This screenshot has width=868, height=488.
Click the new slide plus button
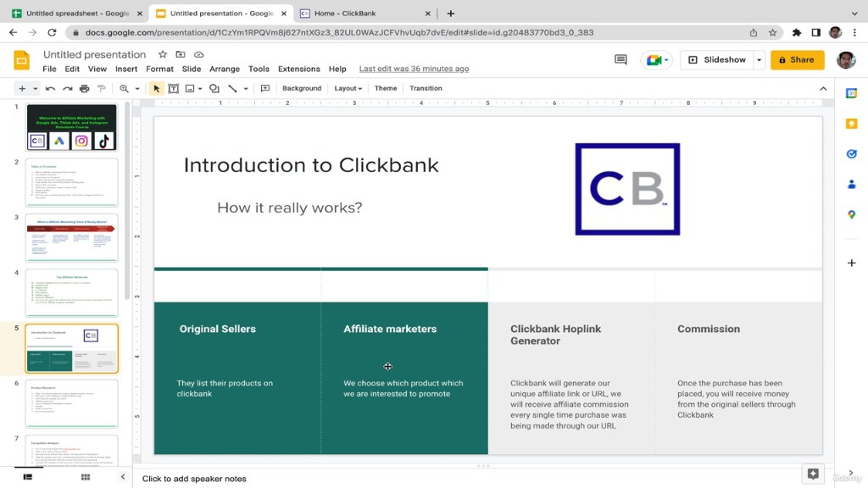click(22, 88)
